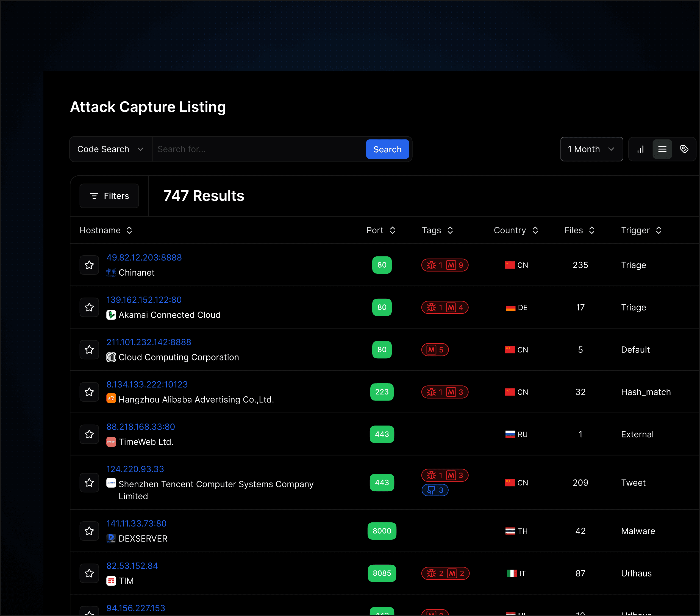The height and width of the screenshot is (616, 700).
Task: Switch to the bar chart view icon
Action: 640,149
